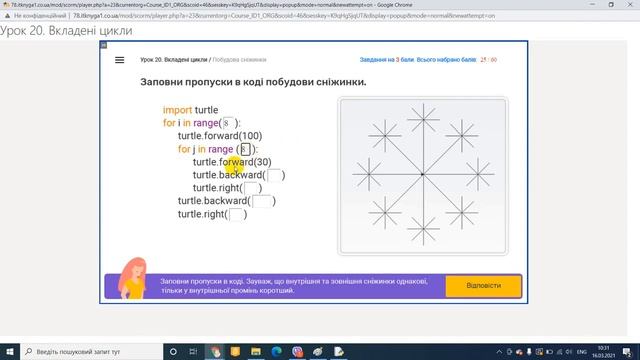640x360 pixels.
Task: Switch to the Chrome taskbar icon
Action: 215,351
